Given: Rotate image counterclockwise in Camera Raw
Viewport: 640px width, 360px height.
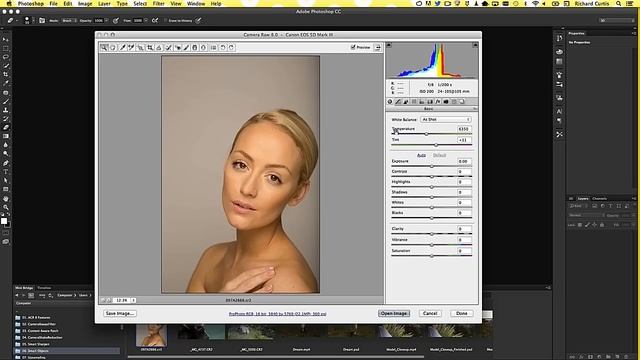Looking at the screenshot, I should click(x=222, y=48).
